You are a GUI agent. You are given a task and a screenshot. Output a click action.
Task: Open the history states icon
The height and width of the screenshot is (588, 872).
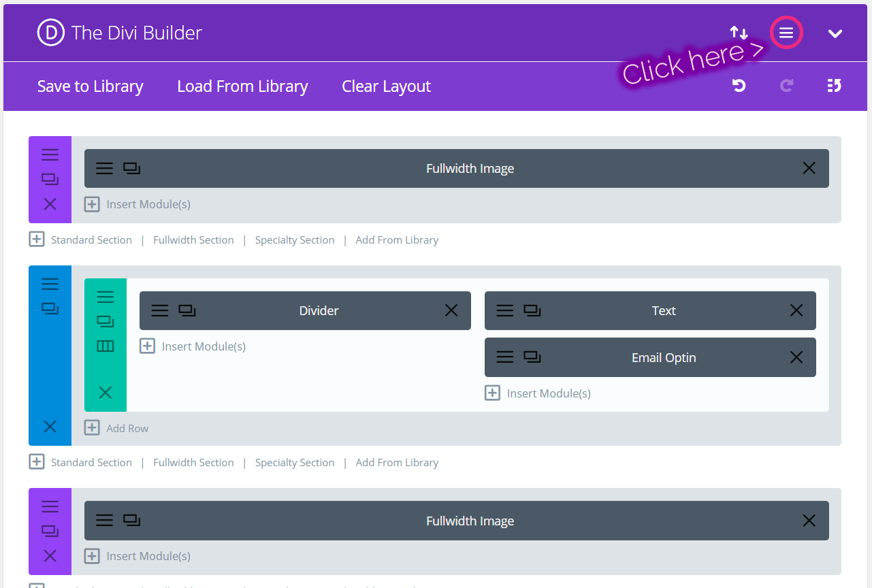coord(834,86)
